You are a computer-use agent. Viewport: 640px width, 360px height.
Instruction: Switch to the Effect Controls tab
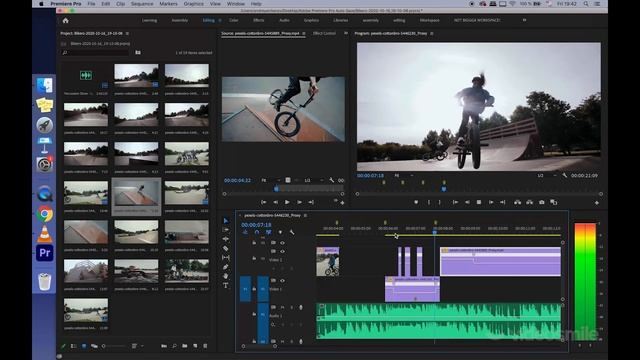[324, 33]
